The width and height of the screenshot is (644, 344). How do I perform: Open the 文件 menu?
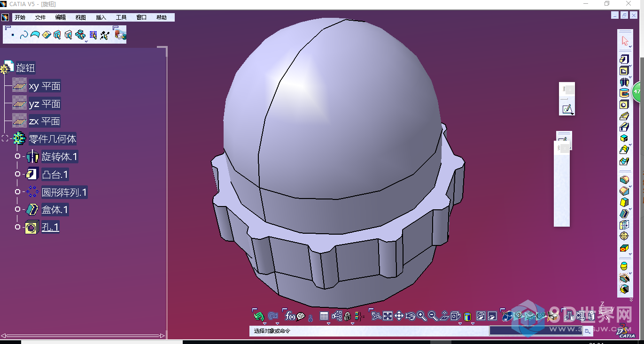click(x=40, y=17)
